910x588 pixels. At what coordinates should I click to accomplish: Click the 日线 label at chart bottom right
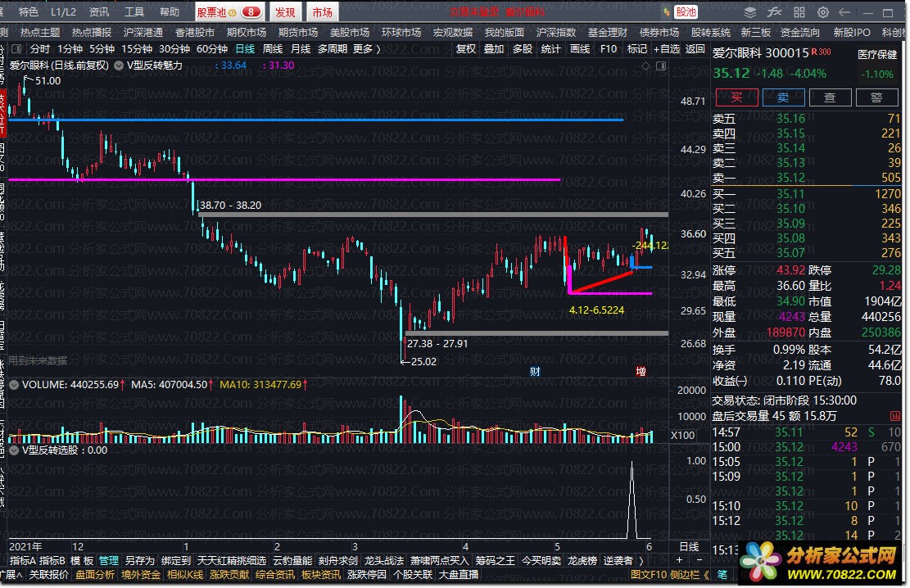pyautogui.click(x=689, y=546)
